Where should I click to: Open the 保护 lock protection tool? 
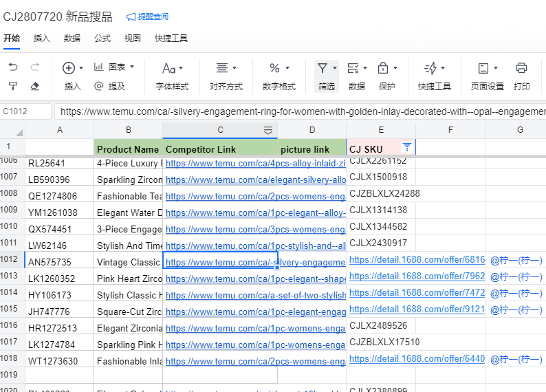[x=383, y=68]
